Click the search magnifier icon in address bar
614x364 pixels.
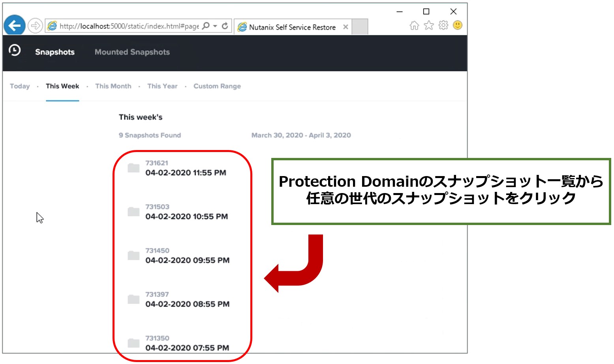click(x=206, y=26)
